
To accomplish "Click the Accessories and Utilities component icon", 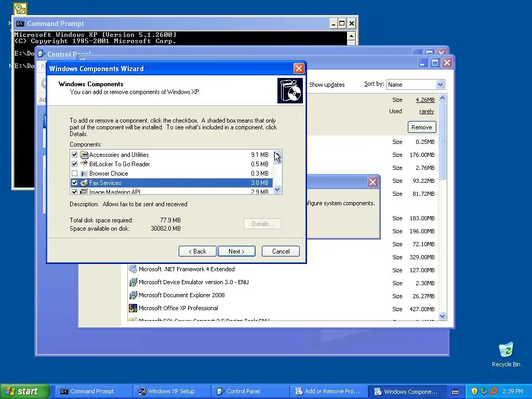I will click(84, 155).
